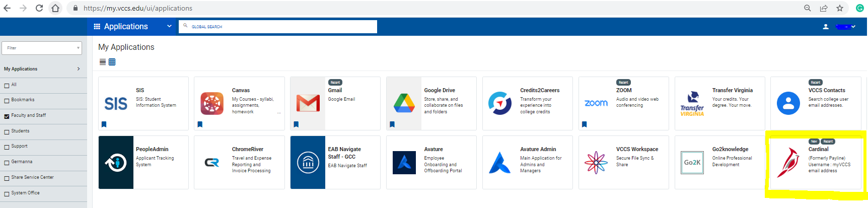Viewport: 868px width, 208px height.
Task: Launch Cardinal red bird logo
Action: (x=788, y=163)
